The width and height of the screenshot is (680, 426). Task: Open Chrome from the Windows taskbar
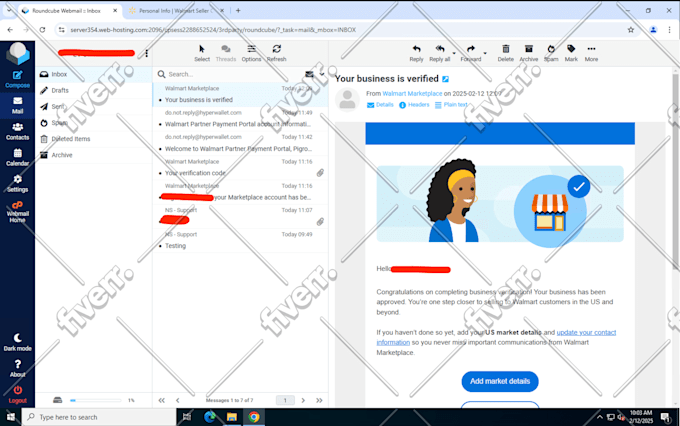tap(254, 417)
